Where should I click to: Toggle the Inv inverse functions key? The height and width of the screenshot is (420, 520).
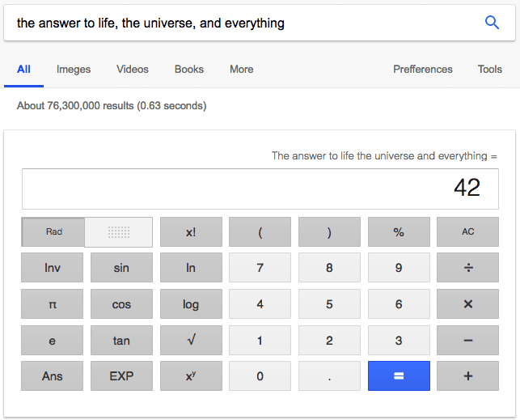53,268
